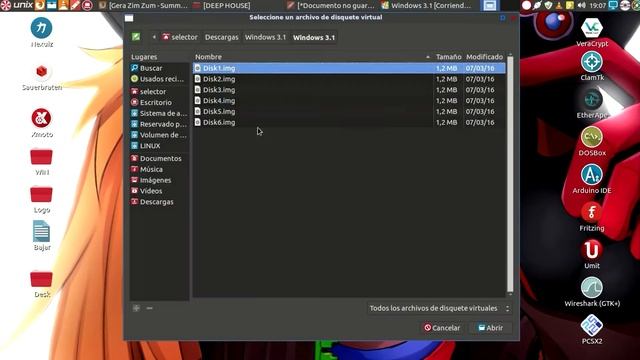
Task: Open LINUX volume in sidebar
Action: pyautogui.click(x=159, y=146)
